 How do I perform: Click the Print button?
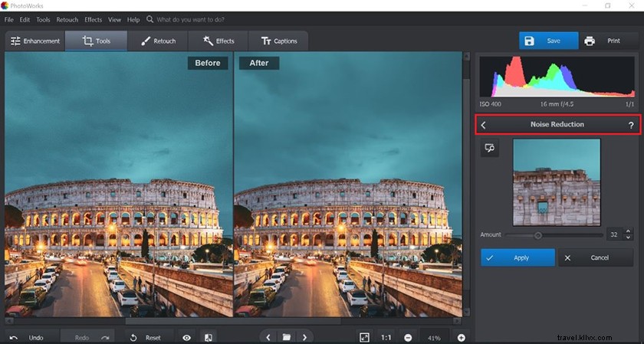coord(609,41)
